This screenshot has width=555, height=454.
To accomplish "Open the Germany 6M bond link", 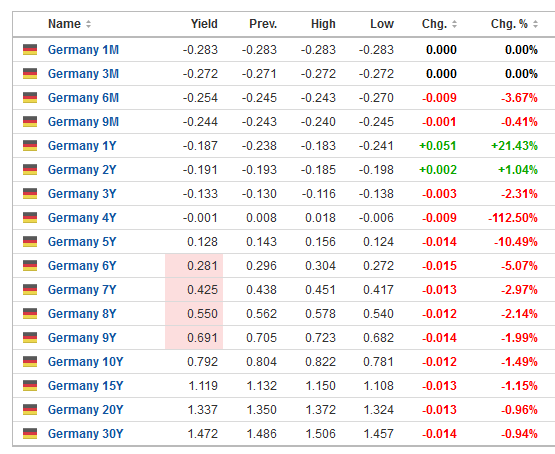I will 83,98.
